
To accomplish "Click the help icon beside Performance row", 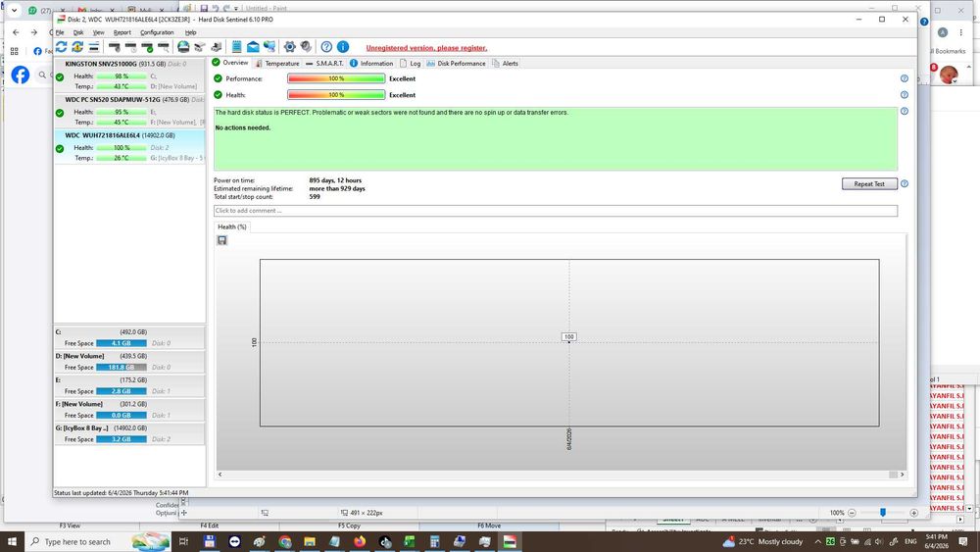I will click(904, 78).
